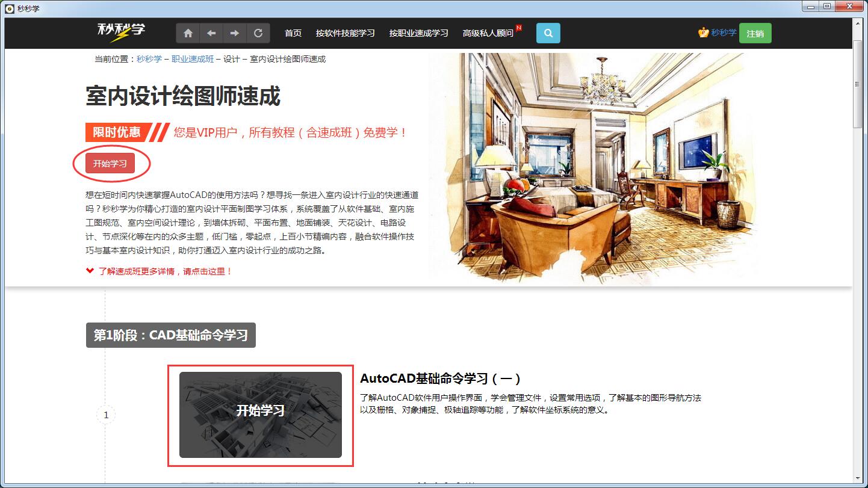
Task: Open the 高级私人顾问 menu item
Action: [x=488, y=33]
